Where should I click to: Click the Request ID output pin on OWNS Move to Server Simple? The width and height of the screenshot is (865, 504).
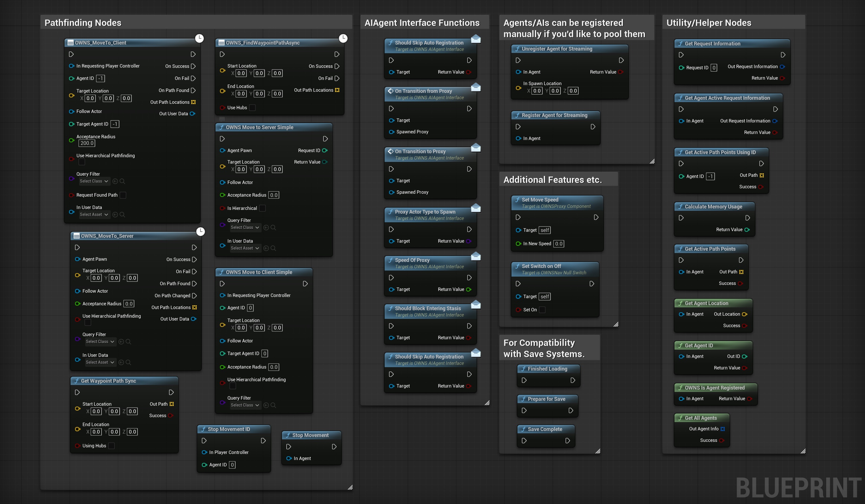point(325,150)
